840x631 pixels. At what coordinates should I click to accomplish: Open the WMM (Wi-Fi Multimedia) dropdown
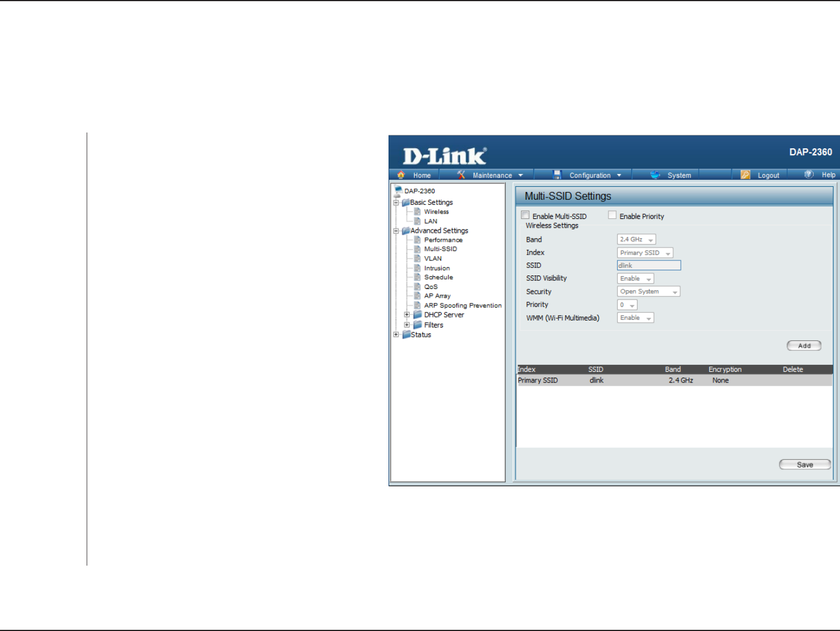636,318
